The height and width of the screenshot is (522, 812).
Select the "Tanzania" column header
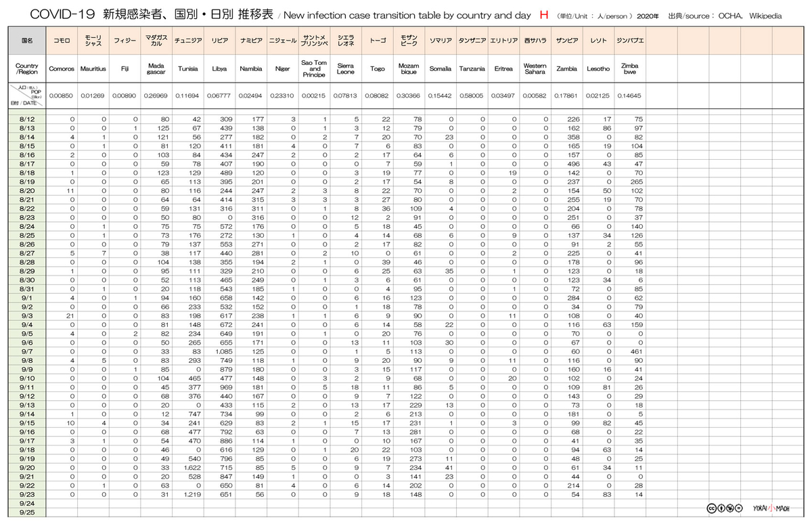pos(472,69)
